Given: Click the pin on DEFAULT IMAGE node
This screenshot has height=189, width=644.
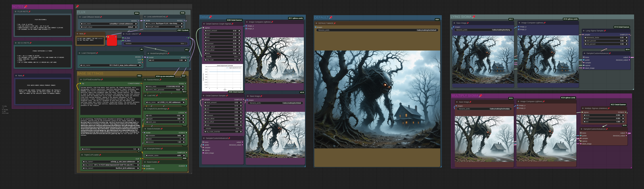Looking at the screenshot, I should click(x=335, y=24).
